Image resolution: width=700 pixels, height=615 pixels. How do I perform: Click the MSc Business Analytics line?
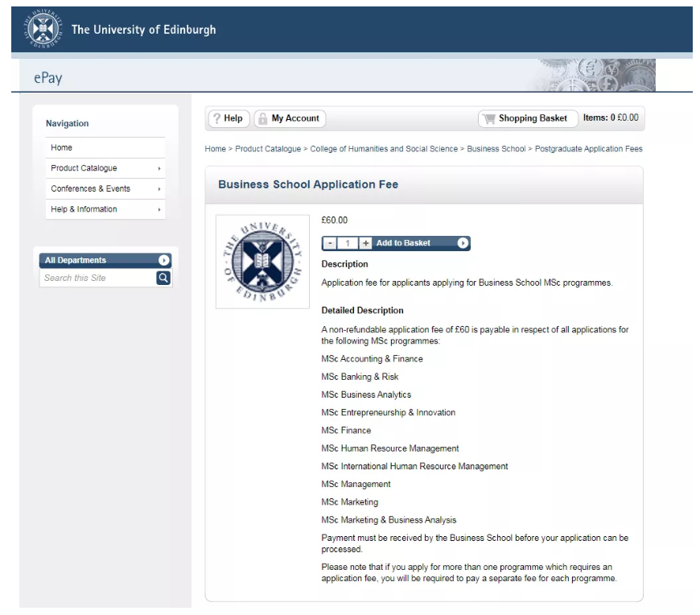pyautogui.click(x=366, y=394)
